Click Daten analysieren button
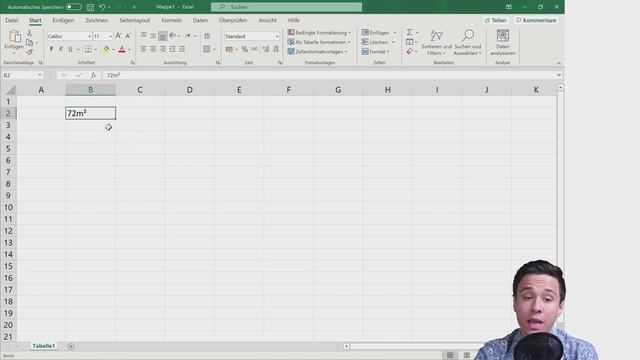Viewport: 640px width, 360px height. click(x=503, y=42)
